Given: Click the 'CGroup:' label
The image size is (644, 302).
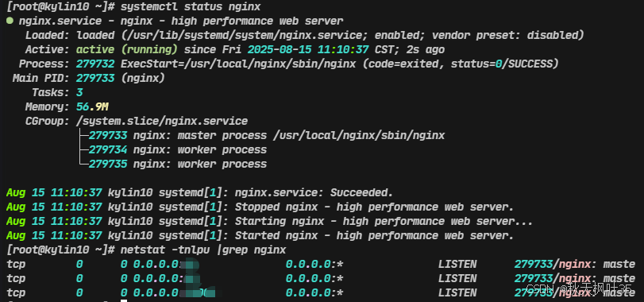Looking at the screenshot, I should 47,122.
